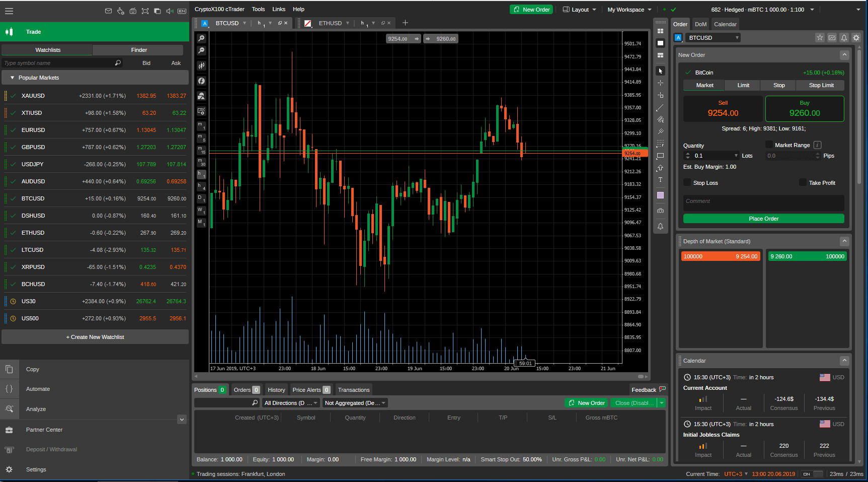Open the Layout dropdown

[x=579, y=10]
